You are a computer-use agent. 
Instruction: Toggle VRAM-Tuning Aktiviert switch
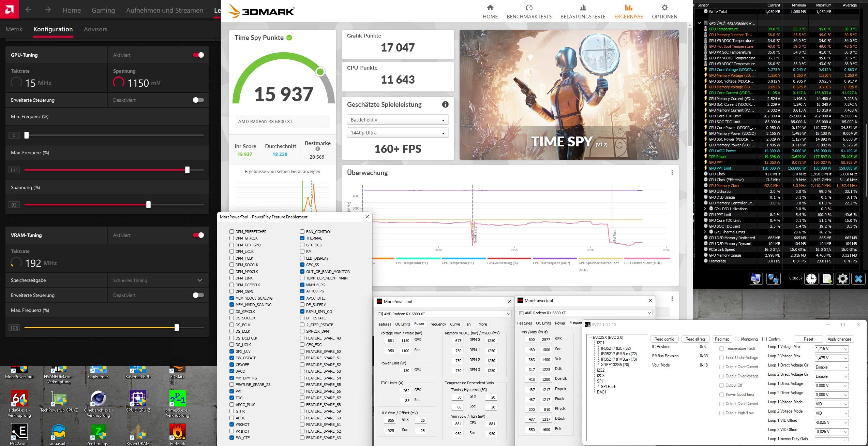point(198,235)
